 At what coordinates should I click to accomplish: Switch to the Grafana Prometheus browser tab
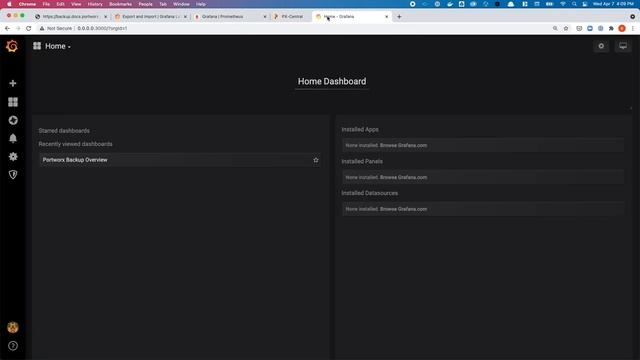coord(230,17)
